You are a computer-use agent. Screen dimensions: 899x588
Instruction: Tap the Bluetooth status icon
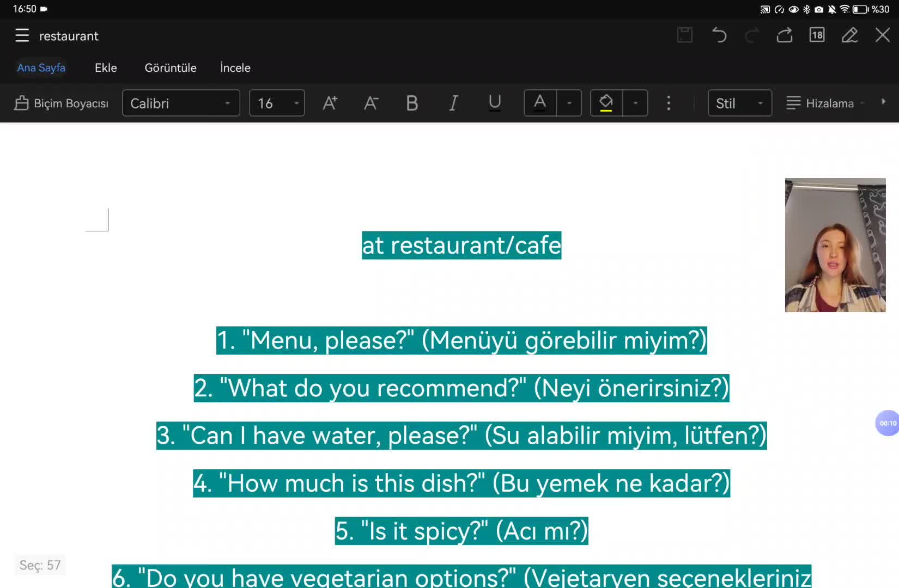tap(807, 9)
